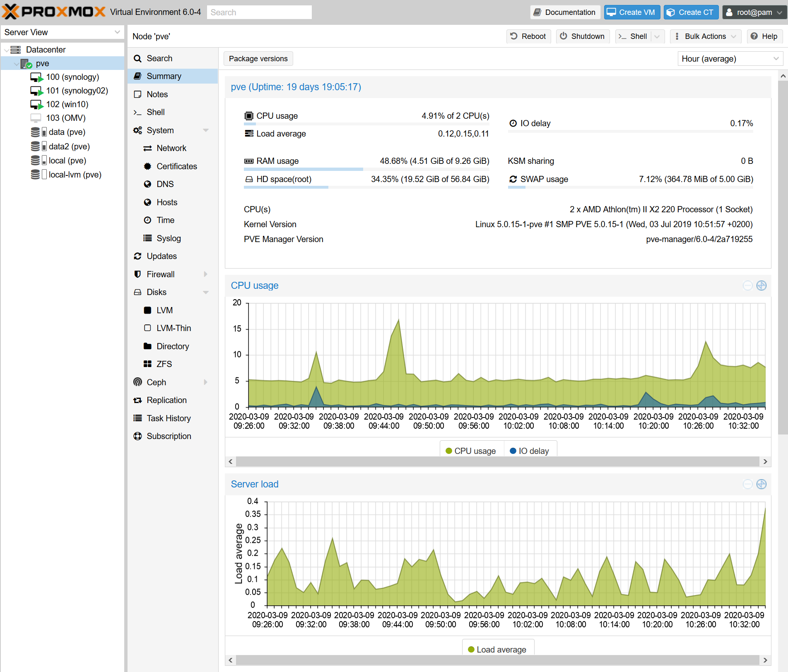The width and height of the screenshot is (788, 672).
Task: Open Network settings
Action: point(173,148)
